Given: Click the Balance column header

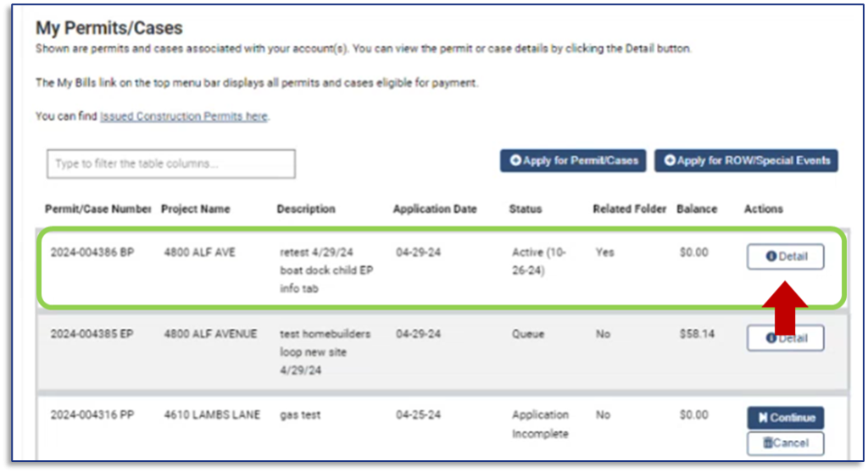Looking at the screenshot, I should pos(697,209).
